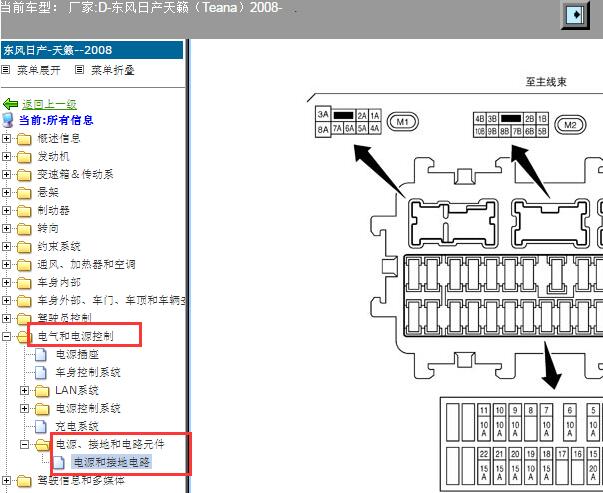603x493 pixels.
Task: Expand the 制动器 folder node
Action: click(6, 210)
